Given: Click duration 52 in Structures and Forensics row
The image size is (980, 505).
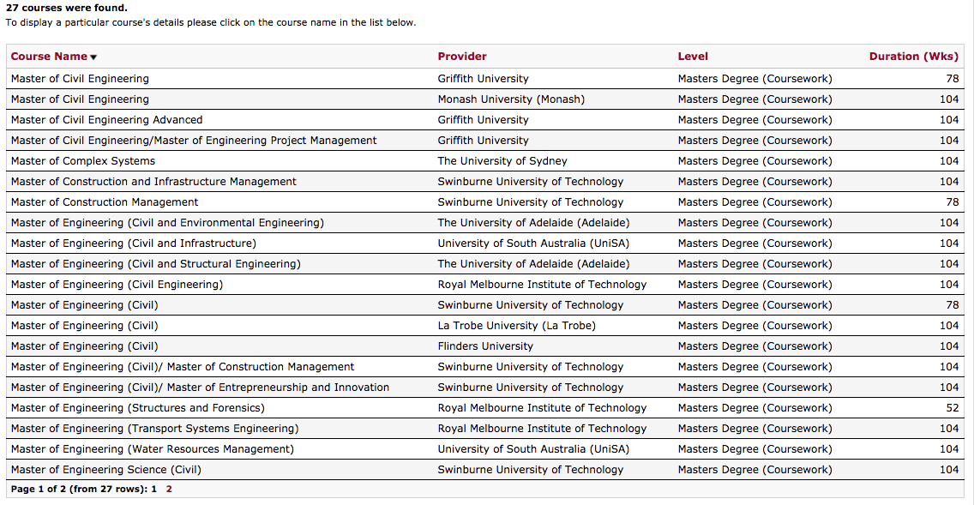Looking at the screenshot, I should click(x=953, y=409).
